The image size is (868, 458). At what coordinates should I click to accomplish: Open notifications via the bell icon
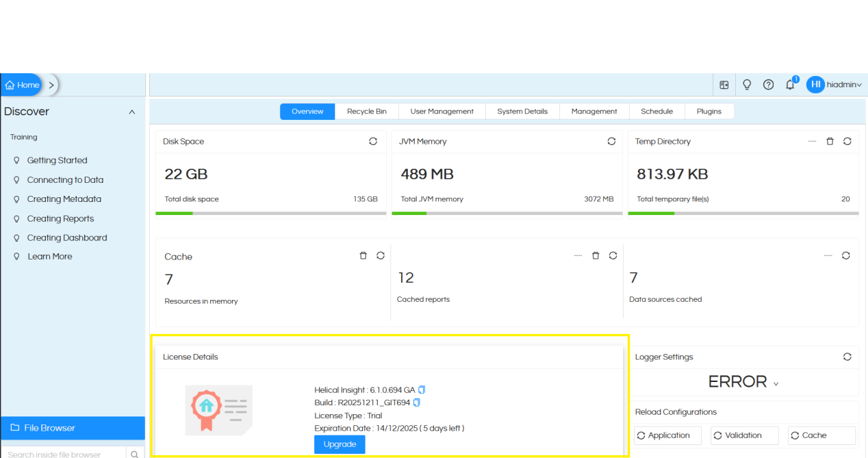point(790,84)
